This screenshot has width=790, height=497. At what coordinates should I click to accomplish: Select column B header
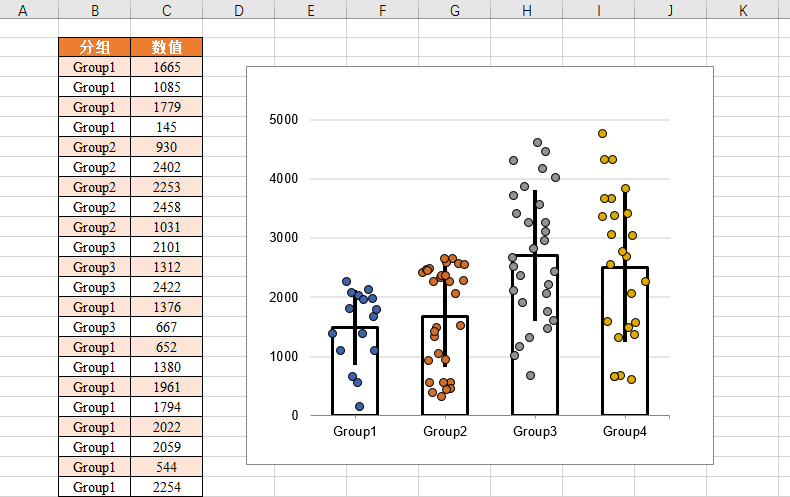[95, 10]
